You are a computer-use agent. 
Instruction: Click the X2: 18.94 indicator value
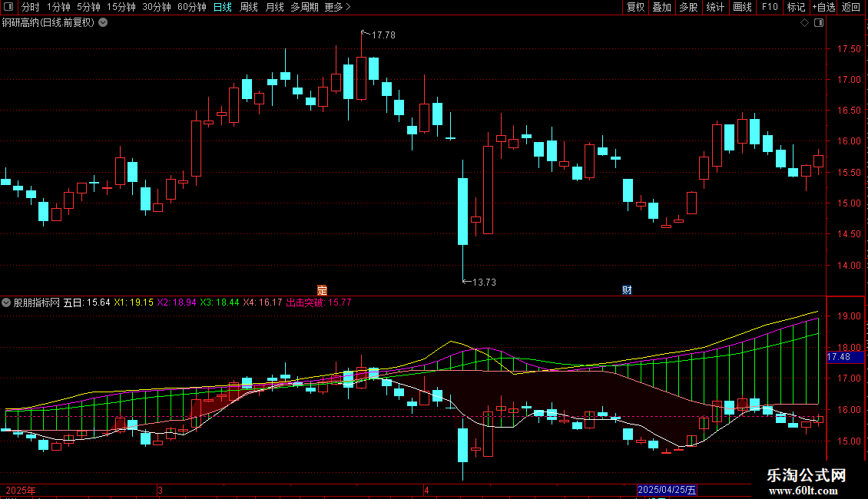177,302
